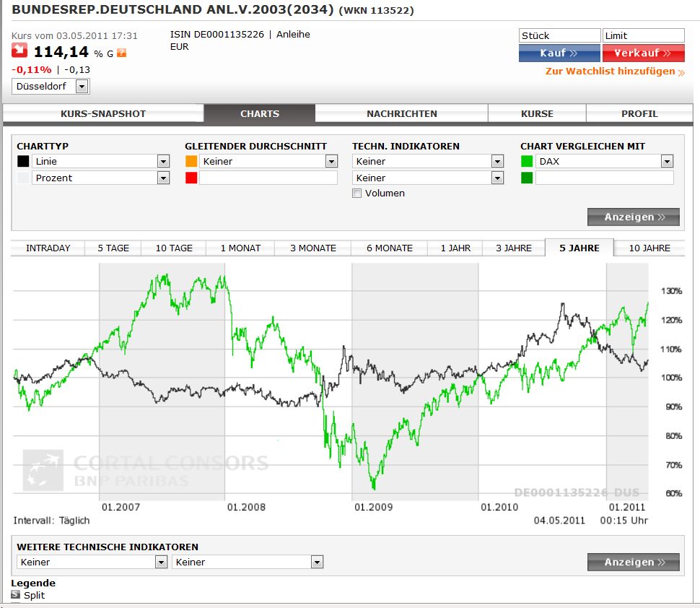This screenshot has width=700, height=608.
Task: Select the 3 MONATE time range
Action: (313, 248)
